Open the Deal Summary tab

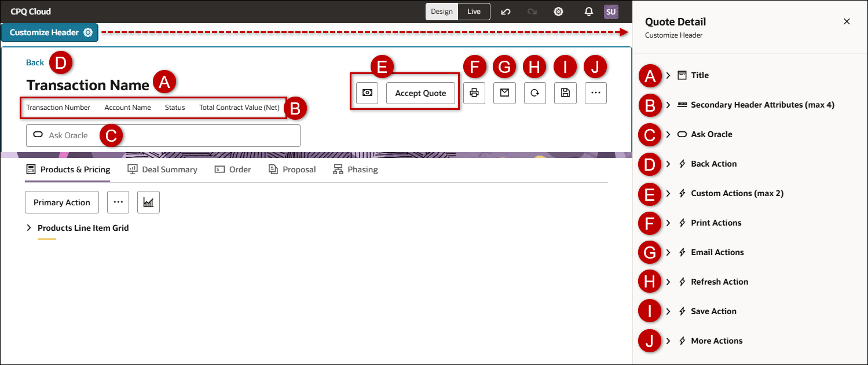[x=162, y=169]
